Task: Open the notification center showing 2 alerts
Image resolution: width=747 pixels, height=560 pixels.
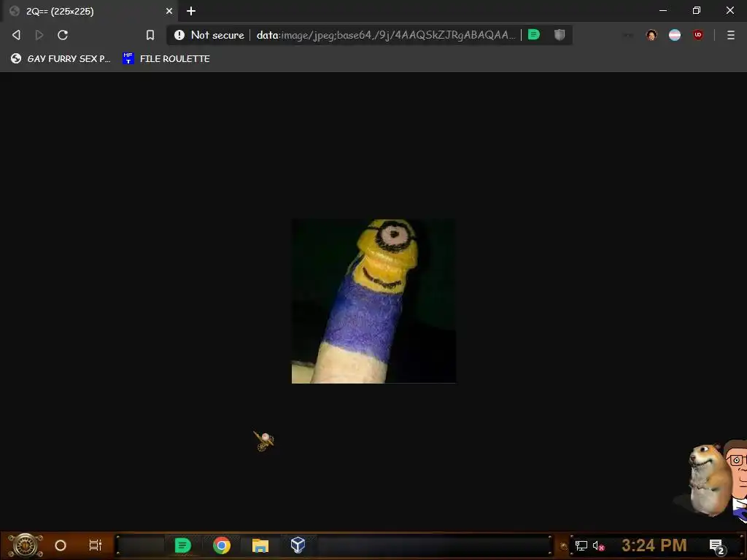Action: [x=717, y=547]
